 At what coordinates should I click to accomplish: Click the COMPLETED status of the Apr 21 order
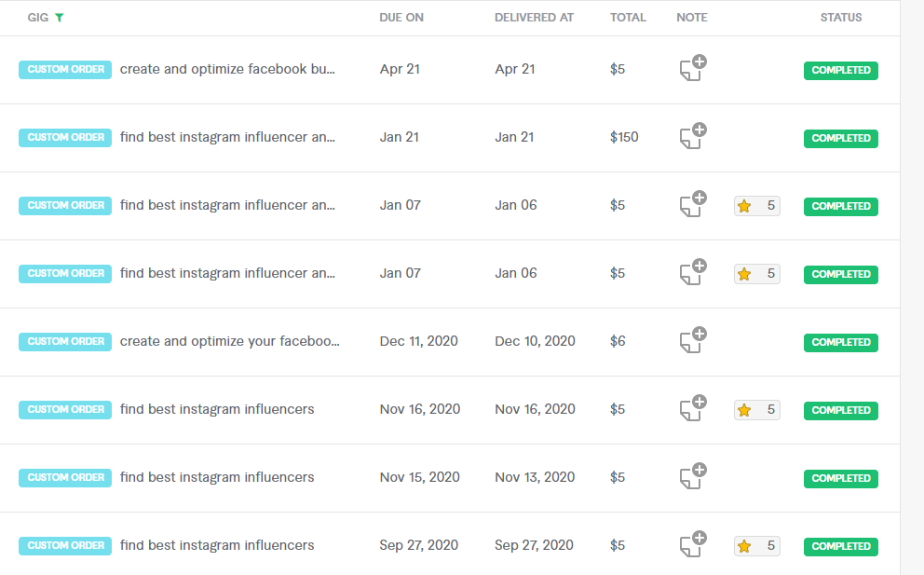841,70
